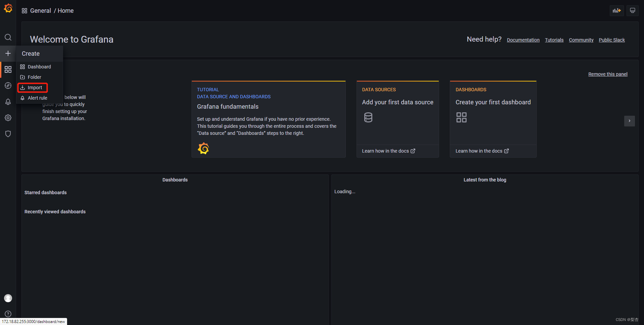Click the Create menu header
The image size is (644, 325).
pyautogui.click(x=40, y=54)
